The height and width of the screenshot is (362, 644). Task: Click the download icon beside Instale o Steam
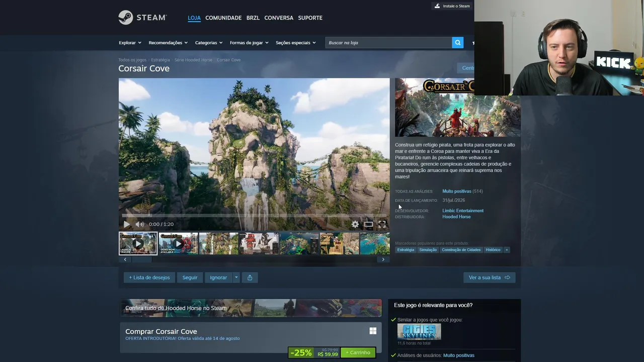point(437,6)
